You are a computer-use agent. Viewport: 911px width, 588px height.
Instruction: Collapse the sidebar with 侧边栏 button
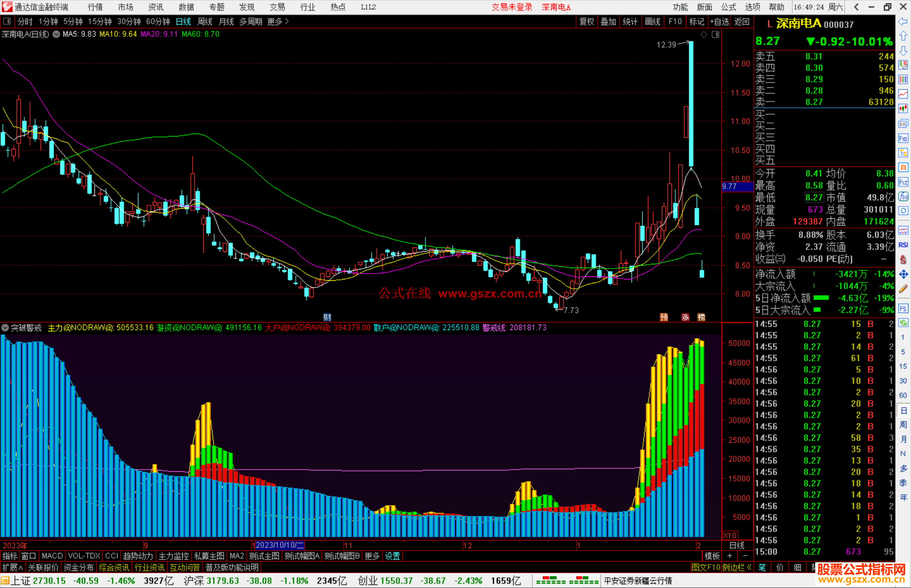coord(737,567)
